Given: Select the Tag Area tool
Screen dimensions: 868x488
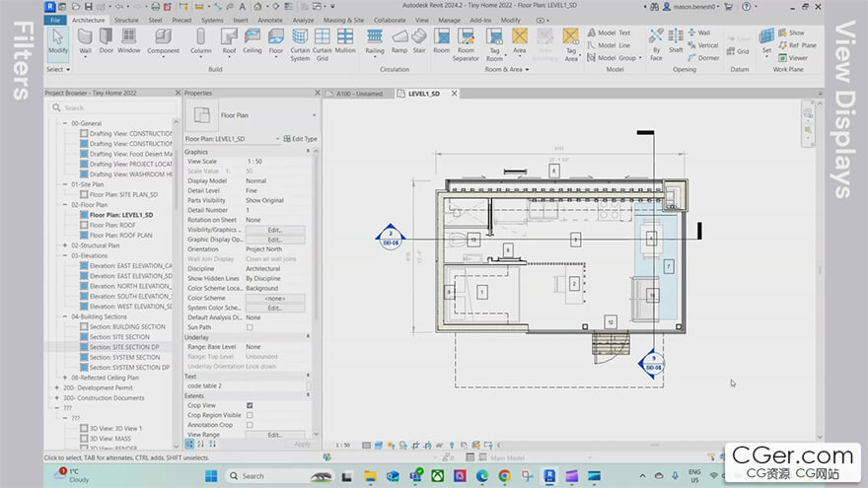Looking at the screenshot, I should click(571, 44).
